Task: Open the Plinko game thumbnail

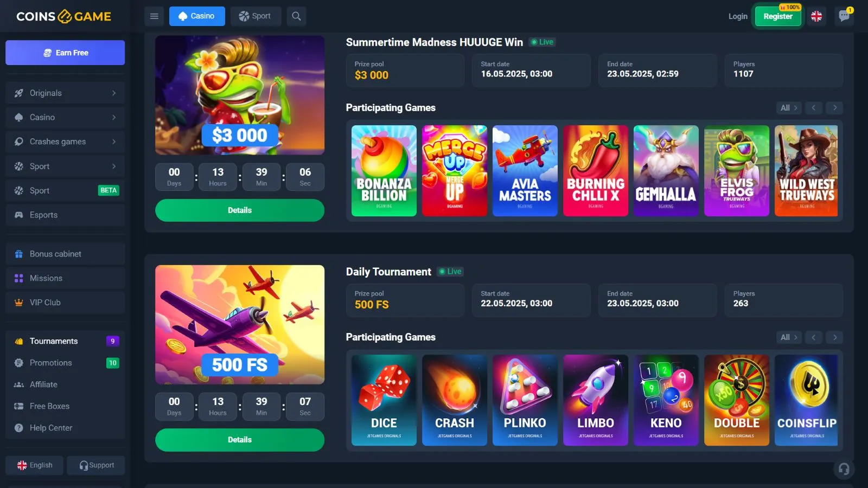Action: 525,400
